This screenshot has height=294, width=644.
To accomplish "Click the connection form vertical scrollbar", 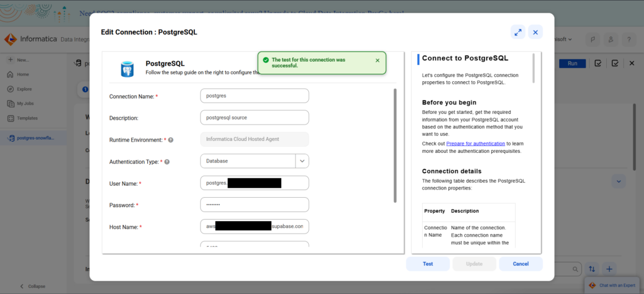I will 395,145.
